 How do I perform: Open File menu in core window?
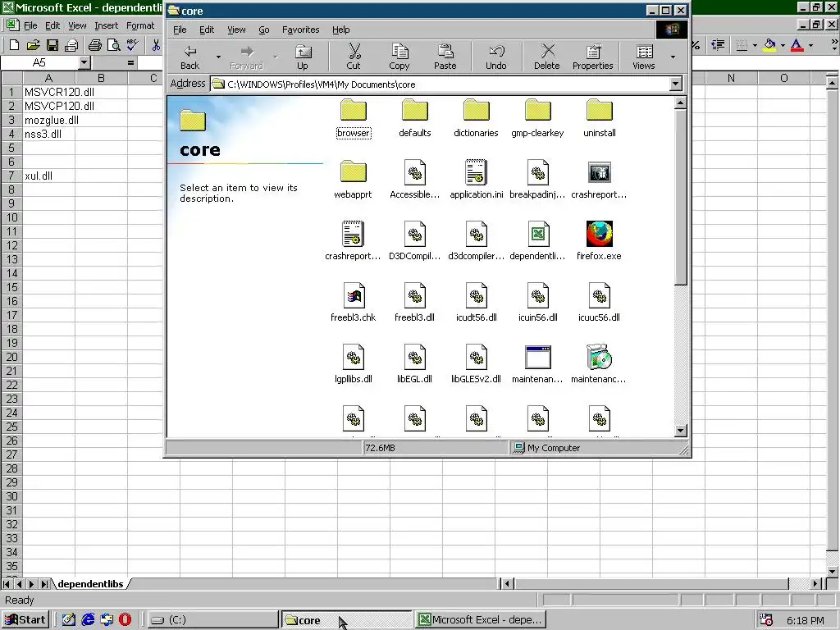click(x=180, y=30)
